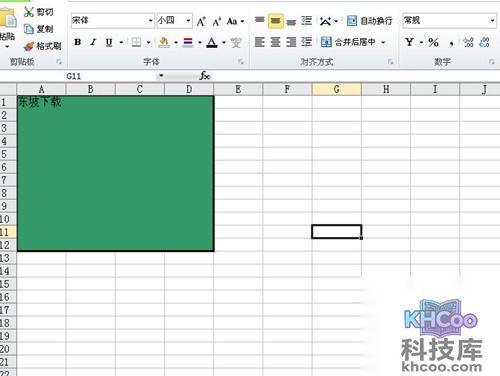Click the Paste (粘贴) clipboard icon
The height and width of the screenshot is (376, 500).
(x=7, y=18)
